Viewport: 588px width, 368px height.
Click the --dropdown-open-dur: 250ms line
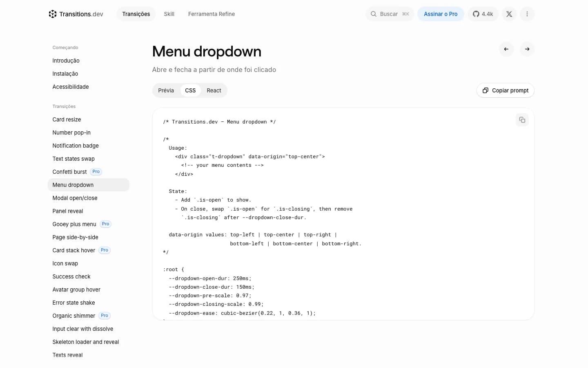[x=210, y=278]
